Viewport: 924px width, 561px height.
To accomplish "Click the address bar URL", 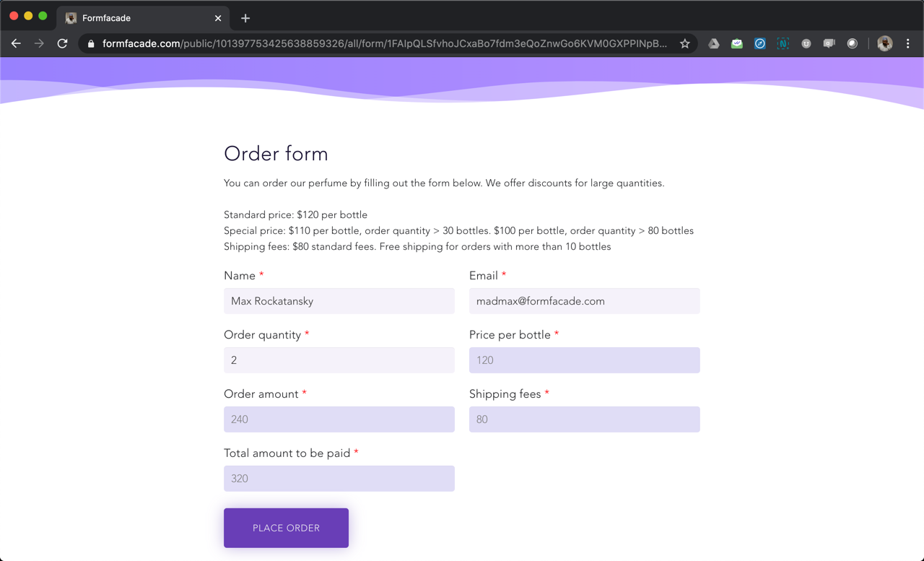I will [383, 43].
